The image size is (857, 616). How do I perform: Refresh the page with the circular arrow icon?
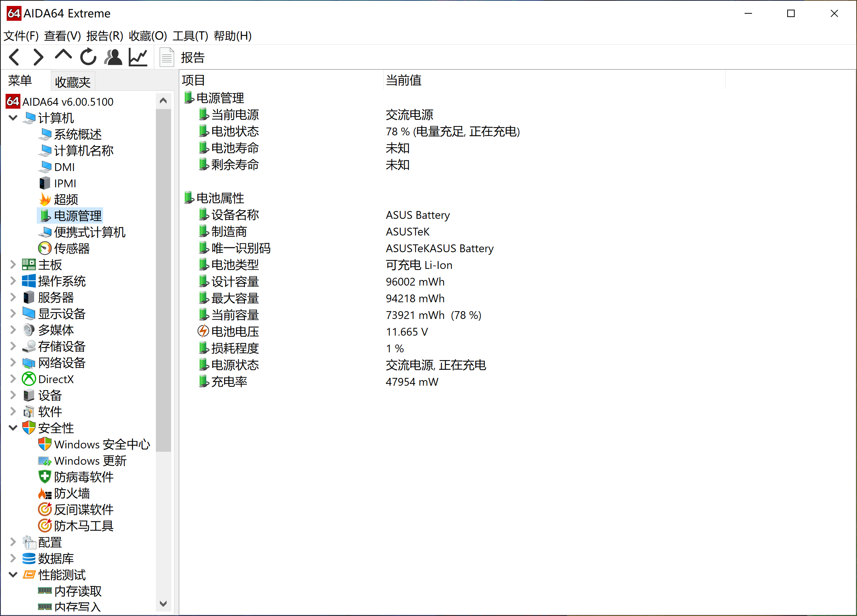click(x=88, y=57)
